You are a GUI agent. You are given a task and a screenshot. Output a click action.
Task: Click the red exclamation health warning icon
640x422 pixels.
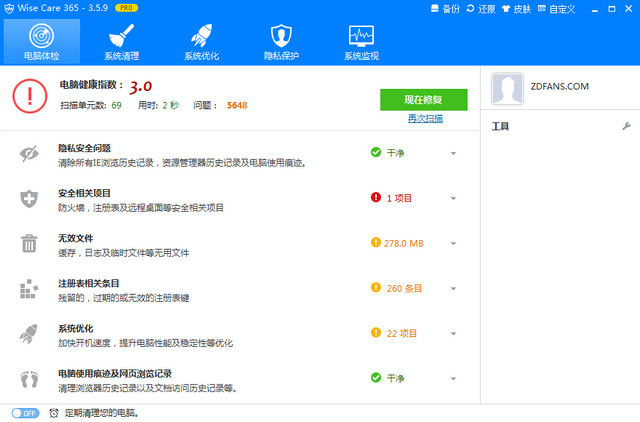30,96
